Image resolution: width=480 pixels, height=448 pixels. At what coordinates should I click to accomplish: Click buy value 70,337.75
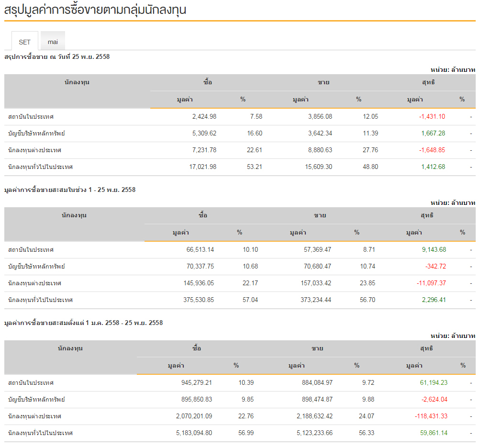click(200, 267)
